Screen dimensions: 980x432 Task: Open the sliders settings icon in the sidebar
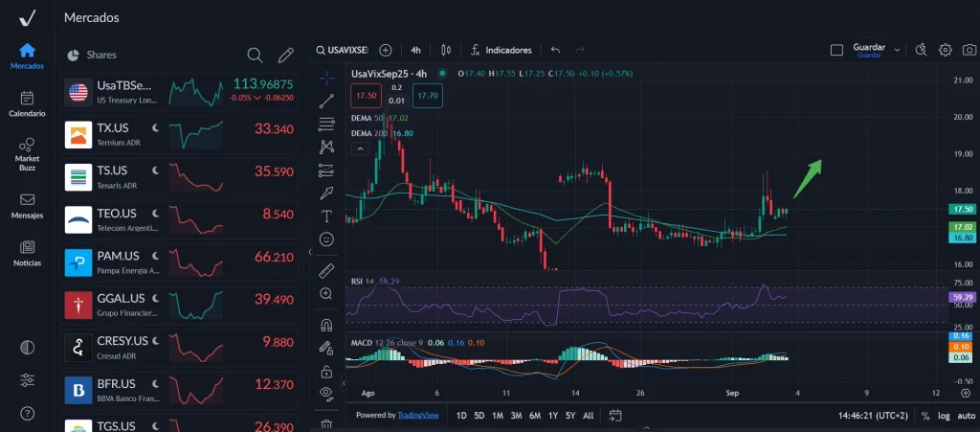pyautogui.click(x=27, y=380)
